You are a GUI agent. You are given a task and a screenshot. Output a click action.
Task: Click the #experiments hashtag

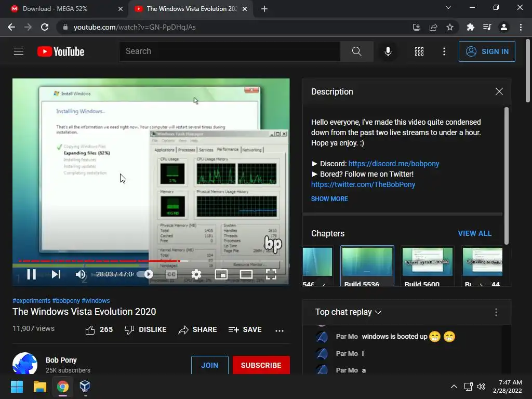[32, 301]
